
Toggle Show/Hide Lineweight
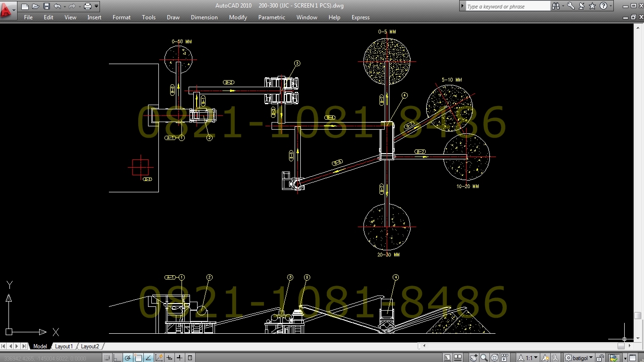[x=179, y=358]
